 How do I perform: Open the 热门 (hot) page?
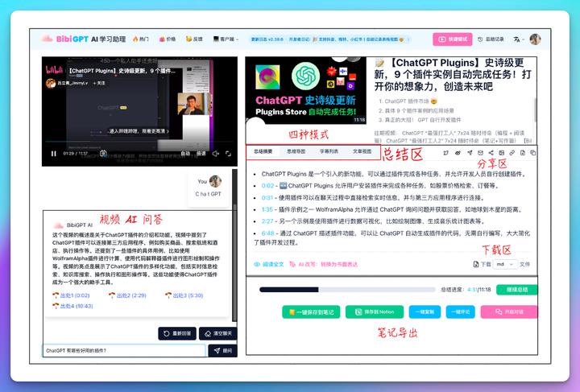pos(141,39)
